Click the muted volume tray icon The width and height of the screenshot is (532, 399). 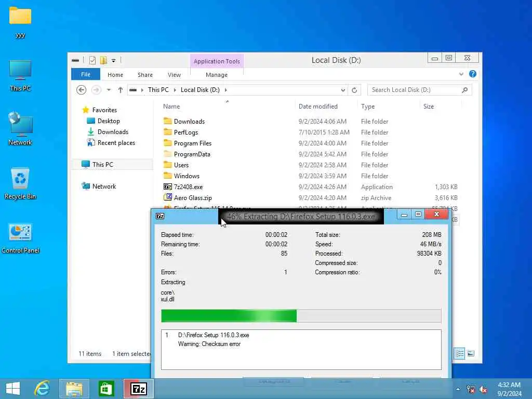483,390
